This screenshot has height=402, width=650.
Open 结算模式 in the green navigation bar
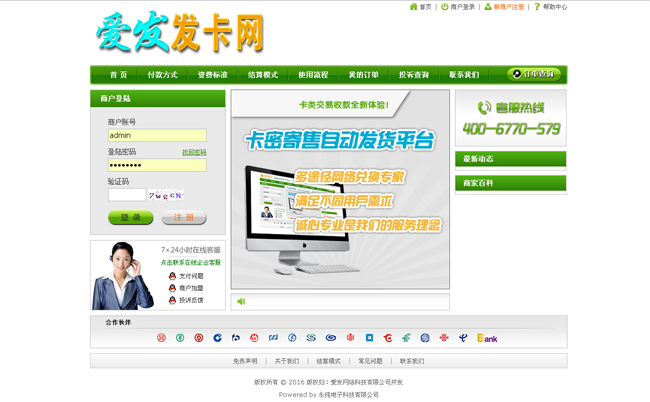(x=263, y=75)
